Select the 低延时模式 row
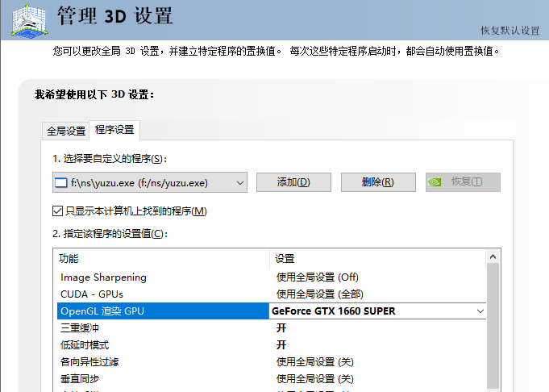Viewport: 549px width, 392px height. click(272, 344)
